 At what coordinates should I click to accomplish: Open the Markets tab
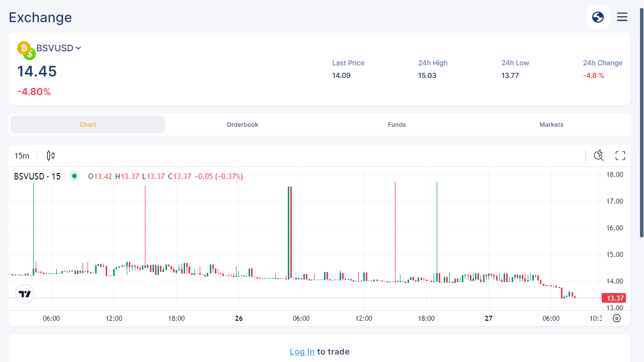tap(551, 125)
